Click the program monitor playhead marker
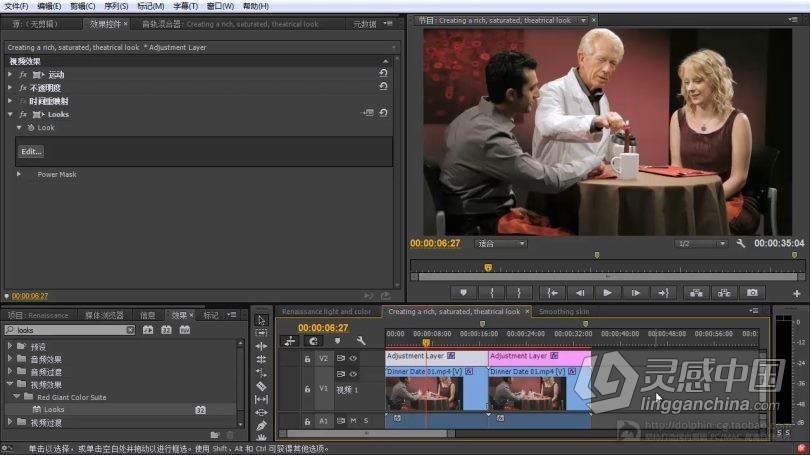 coord(488,268)
